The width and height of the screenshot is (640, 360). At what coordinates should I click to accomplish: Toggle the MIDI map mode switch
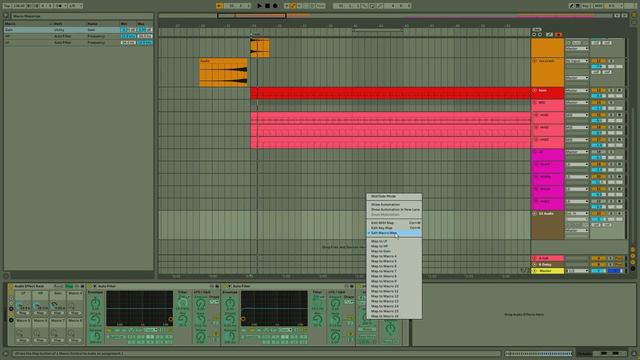(599, 6)
